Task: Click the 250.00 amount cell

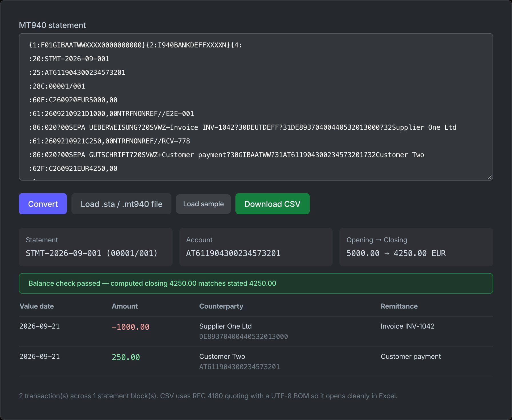Action: coord(126,357)
